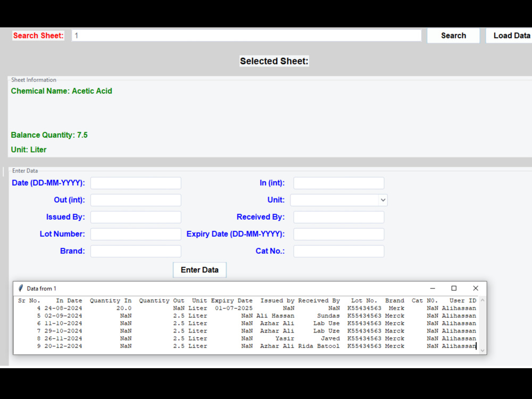Image resolution: width=532 pixels, height=399 pixels.
Task: Click the date 26-11-2024 in data table
Action: click(x=63, y=338)
